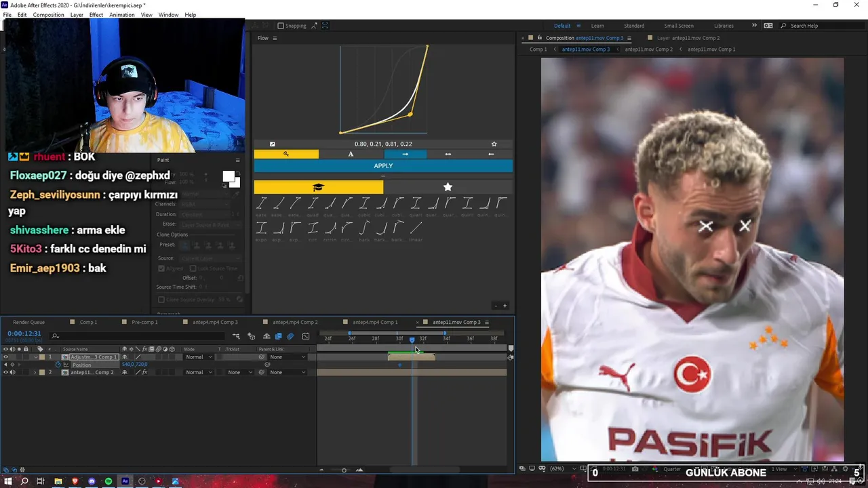Open the Flow panel menu
This screenshot has height=488, width=868.
275,38
